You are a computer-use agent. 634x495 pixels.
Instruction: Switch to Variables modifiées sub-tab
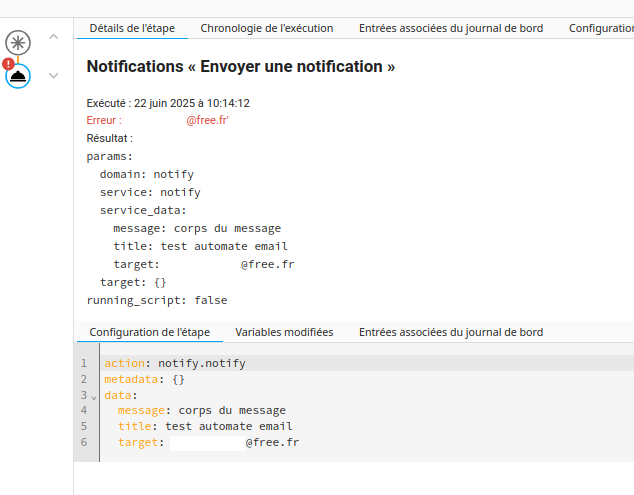(x=284, y=332)
